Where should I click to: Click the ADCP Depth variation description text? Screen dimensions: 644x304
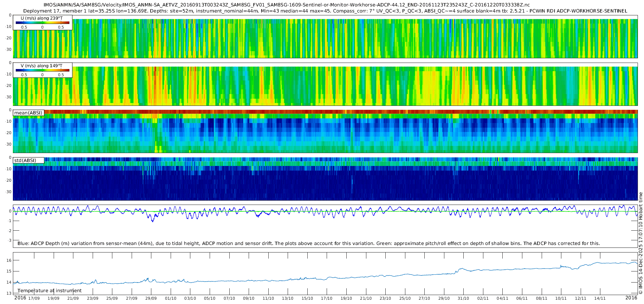click(x=308, y=244)
